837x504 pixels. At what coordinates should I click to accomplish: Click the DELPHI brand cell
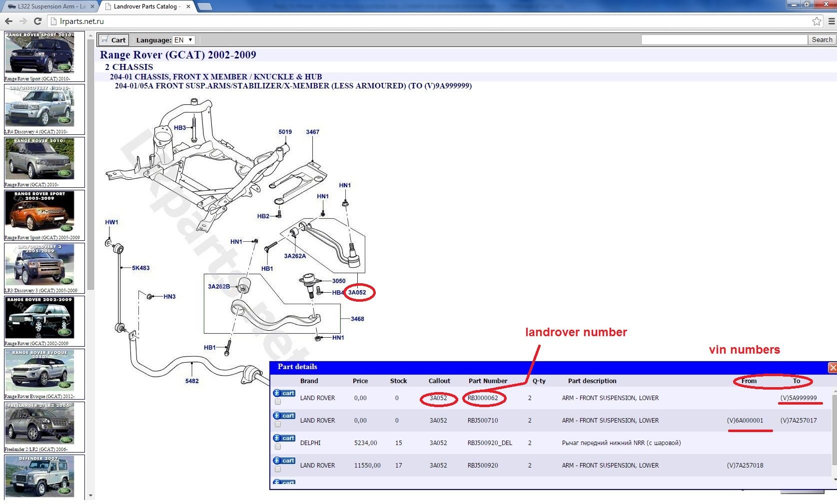[x=310, y=443]
